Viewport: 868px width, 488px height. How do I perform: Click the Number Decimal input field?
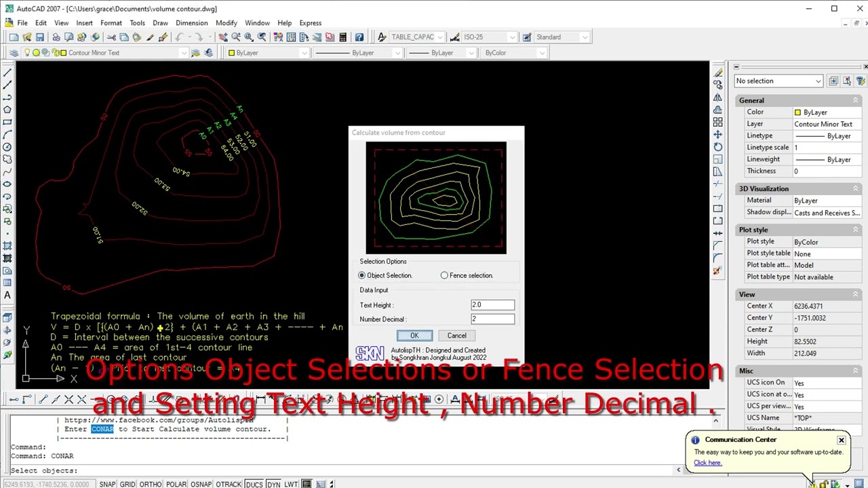[493, 319]
